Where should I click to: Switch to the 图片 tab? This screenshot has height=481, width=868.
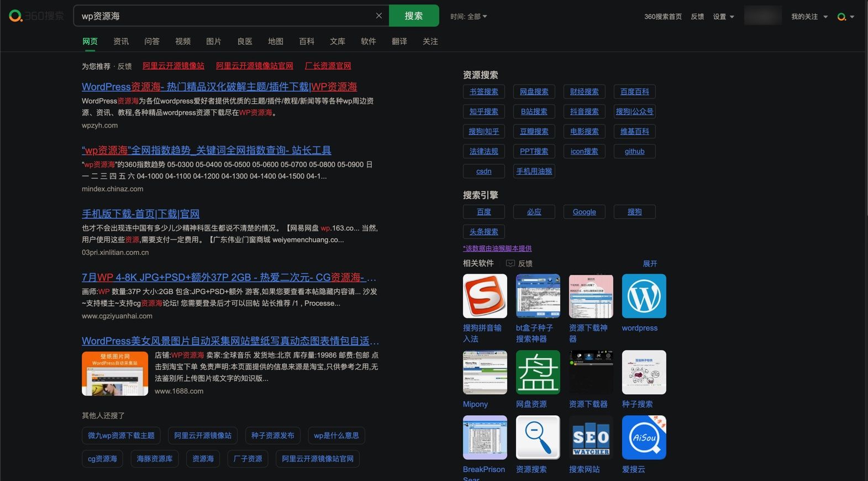point(214,41)
